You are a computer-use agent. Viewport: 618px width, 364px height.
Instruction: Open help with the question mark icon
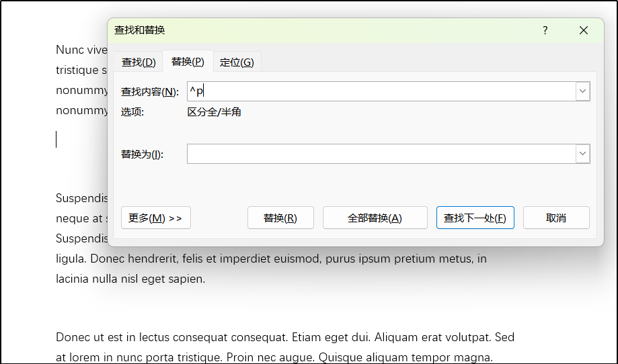[545, 30]
